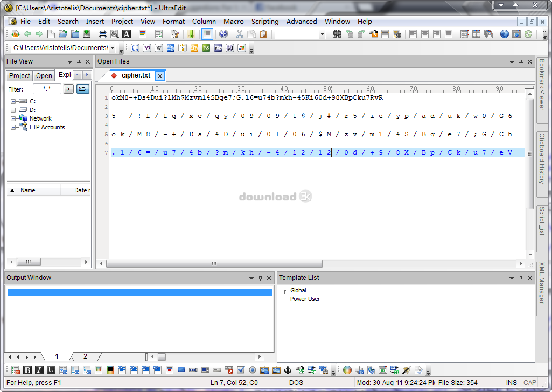Toggle Column Mode toolbar button
The width and height of the screenshot is (552, 392).
click(191, 34)
